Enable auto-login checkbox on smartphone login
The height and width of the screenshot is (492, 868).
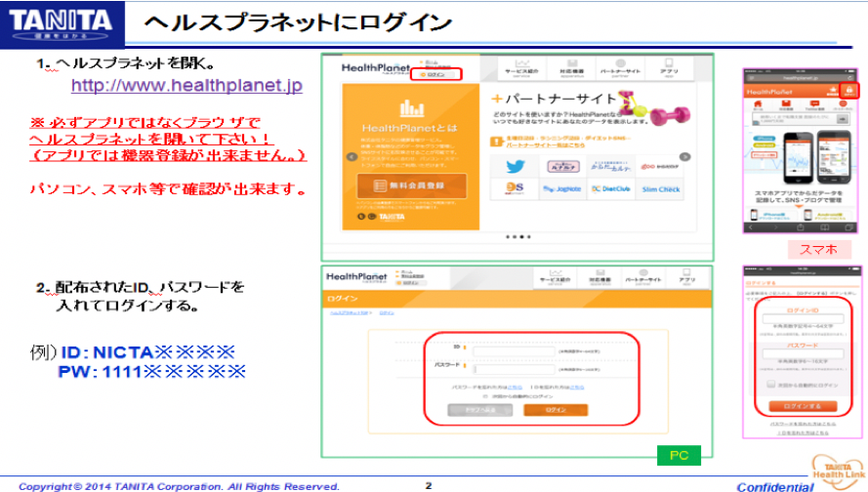point(770,384)
